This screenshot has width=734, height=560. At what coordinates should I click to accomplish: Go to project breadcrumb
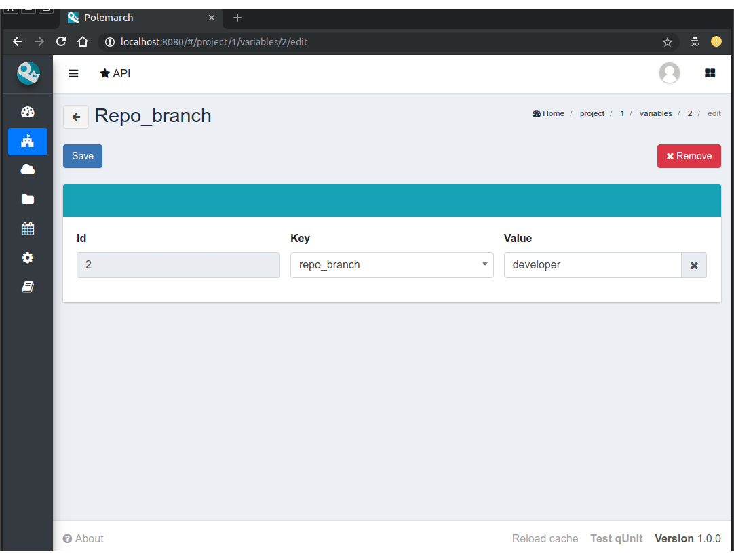(x=592, y=113)
